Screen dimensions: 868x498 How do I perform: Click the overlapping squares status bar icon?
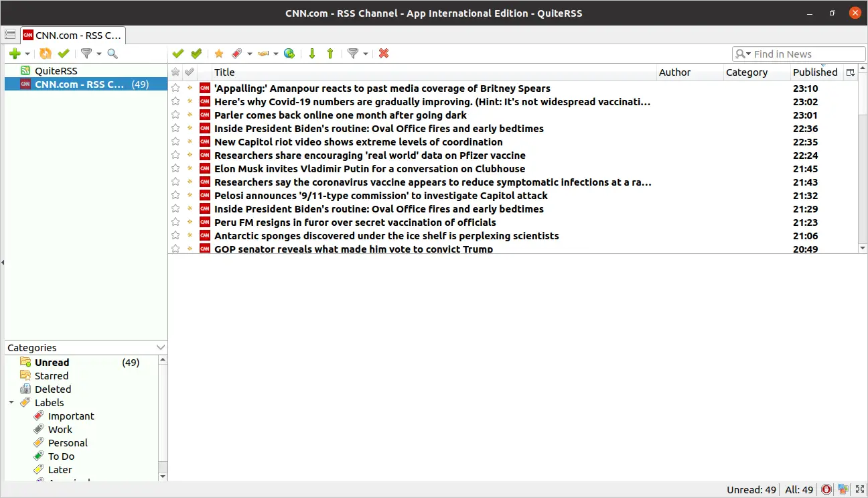843,490
